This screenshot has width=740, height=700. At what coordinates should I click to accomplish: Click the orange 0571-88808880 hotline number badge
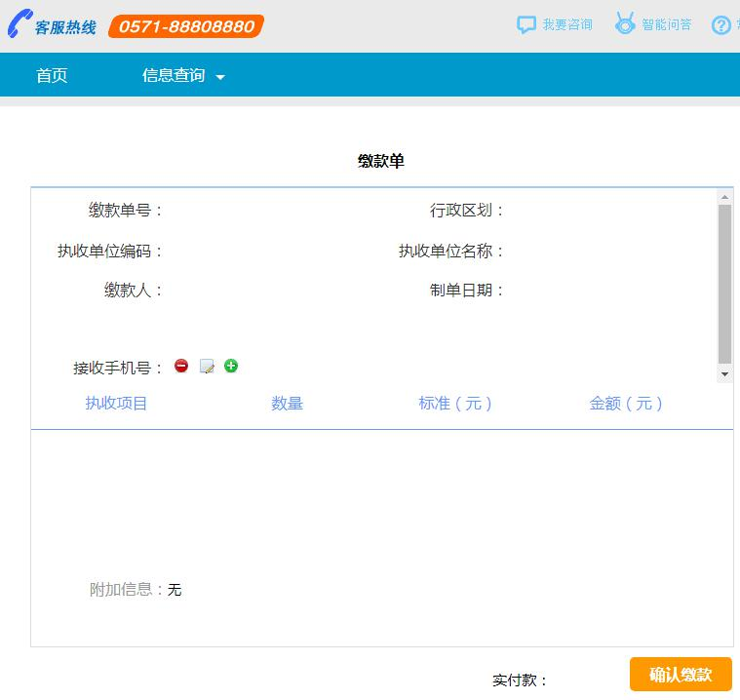point(185,26)
